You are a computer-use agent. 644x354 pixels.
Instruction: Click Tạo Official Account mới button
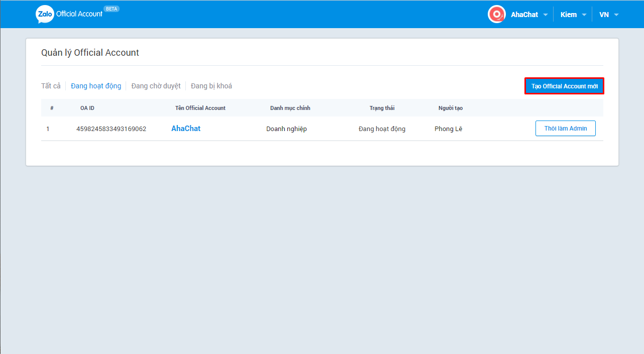coord(565,86)
